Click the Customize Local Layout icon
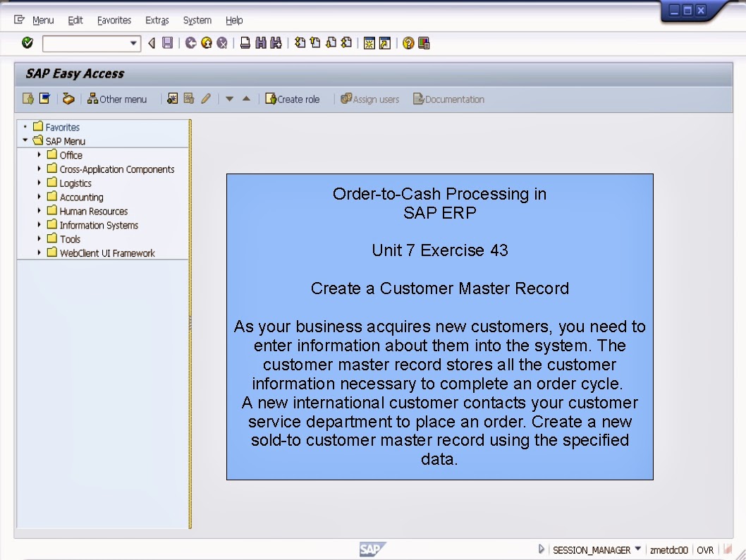Image resolution: width=746 pixels, height=560 pixels. click(x=424, y=43)
